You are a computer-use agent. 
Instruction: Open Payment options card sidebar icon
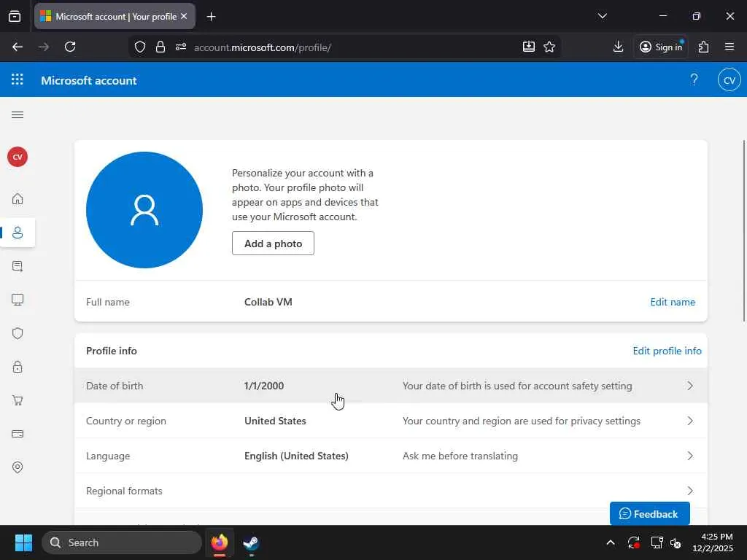[x=18, y=434]
